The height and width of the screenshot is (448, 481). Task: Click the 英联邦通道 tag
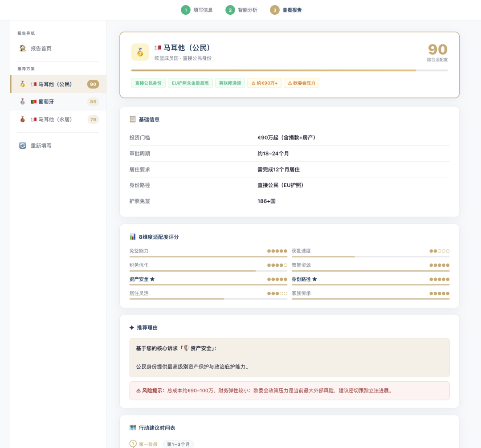pos(230,83)
